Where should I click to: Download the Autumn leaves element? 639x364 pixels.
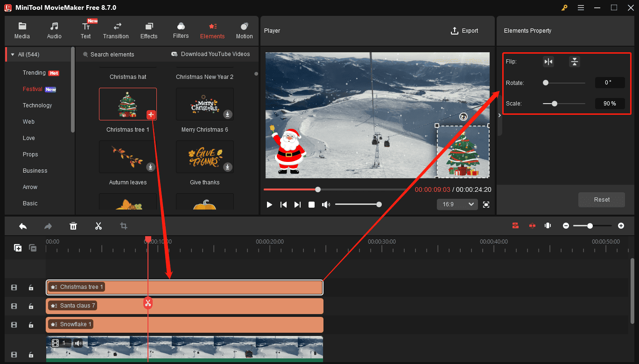pos(150,167)
